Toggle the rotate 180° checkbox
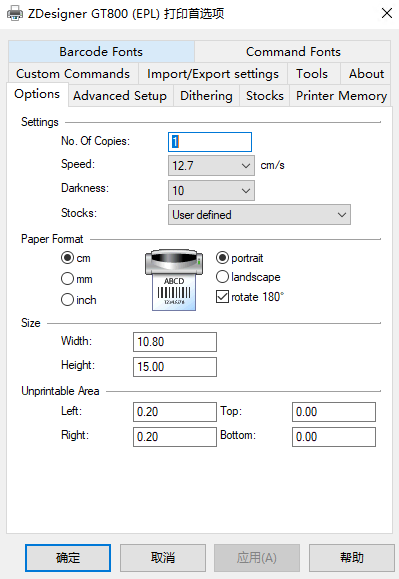Image resolution: width=399 pixels, height=579 pixels. tap(222, 297)
